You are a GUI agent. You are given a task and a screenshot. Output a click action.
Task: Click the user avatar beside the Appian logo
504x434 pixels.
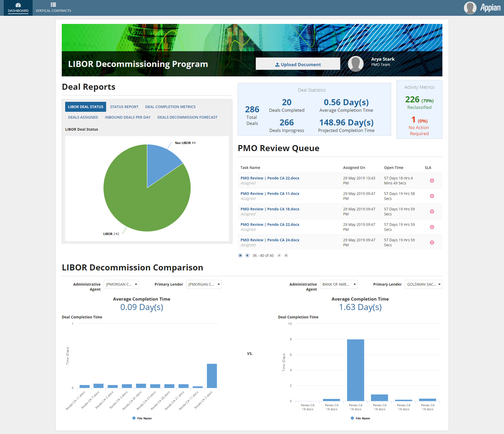point(470,8)
